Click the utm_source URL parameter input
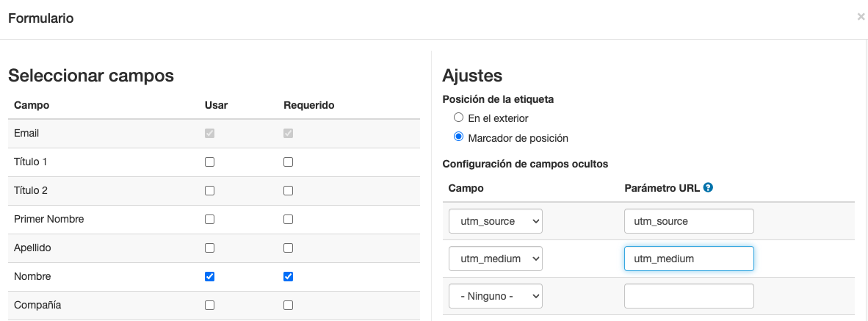The image size is (868, 321). point(689,221)
